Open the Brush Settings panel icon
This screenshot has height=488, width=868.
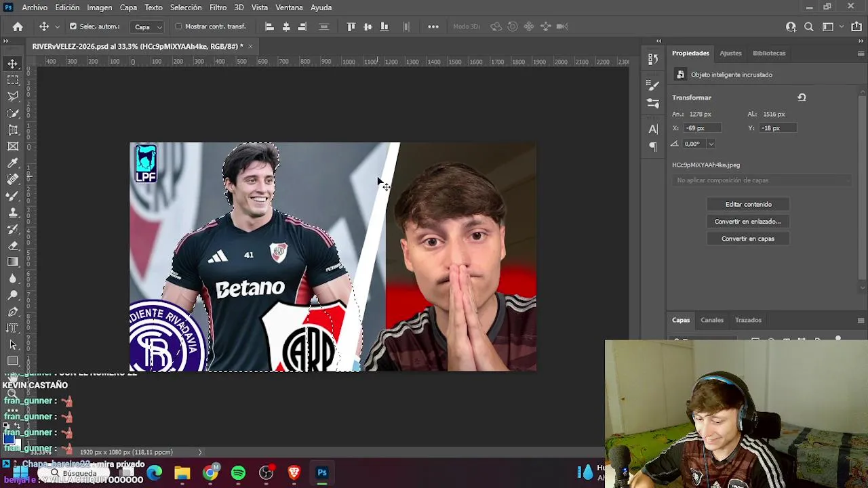[653, 86]
